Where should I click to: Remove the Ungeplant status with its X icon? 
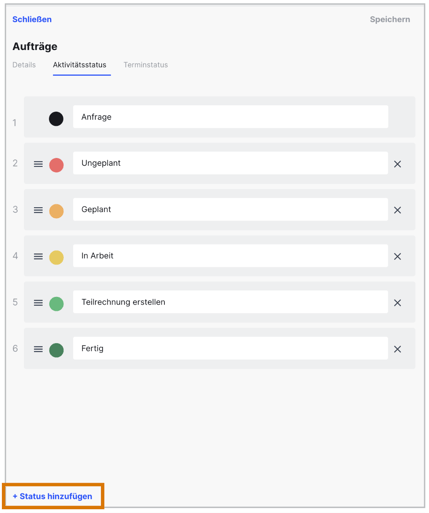(x=397, y=164)
